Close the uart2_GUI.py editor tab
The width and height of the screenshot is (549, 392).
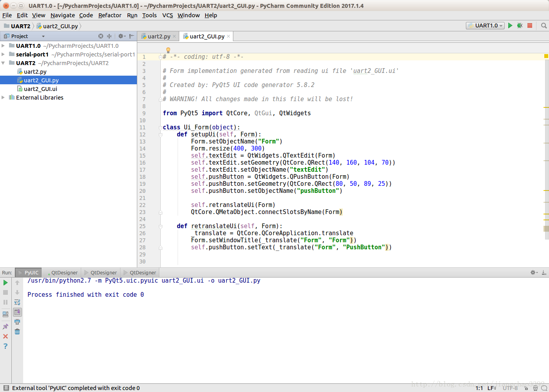click(x=229, y=36)
